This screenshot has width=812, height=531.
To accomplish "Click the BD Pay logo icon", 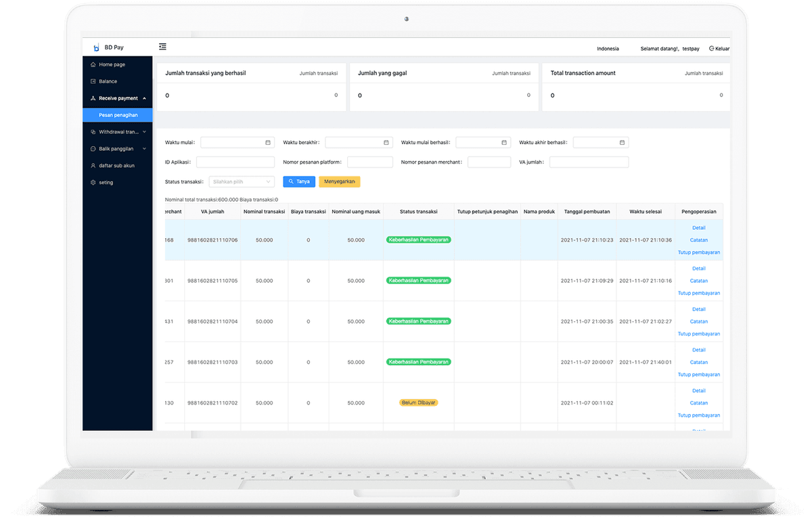I will [96, 47].
